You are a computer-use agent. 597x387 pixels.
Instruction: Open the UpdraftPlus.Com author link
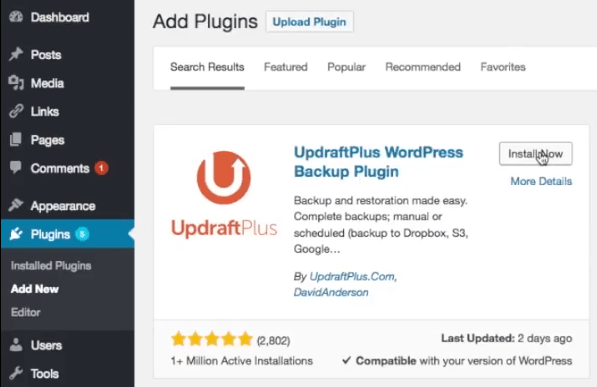[353, 276]
